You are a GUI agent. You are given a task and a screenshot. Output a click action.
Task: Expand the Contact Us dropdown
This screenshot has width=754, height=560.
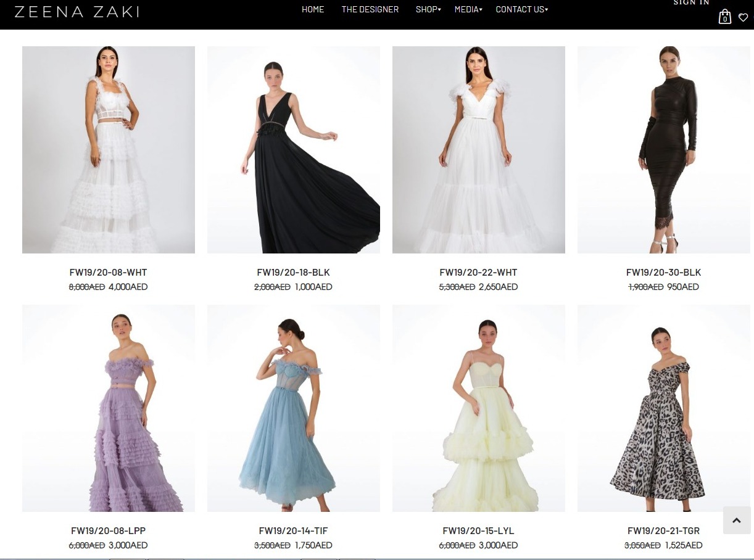[521, 9]
